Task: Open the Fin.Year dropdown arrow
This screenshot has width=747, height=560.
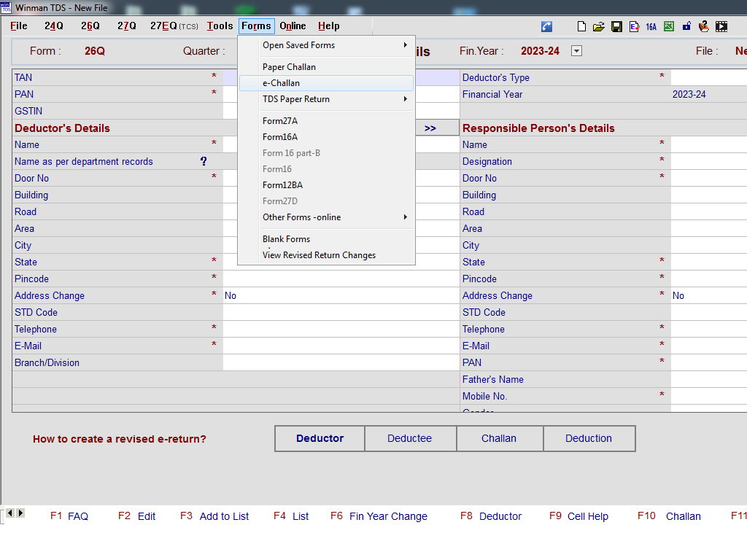Action: tap(576, 51)
